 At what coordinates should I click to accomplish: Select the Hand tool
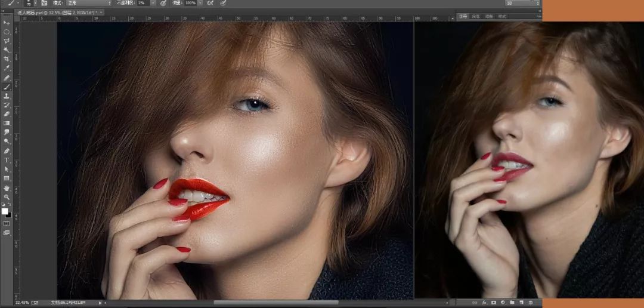coord(6,188)
